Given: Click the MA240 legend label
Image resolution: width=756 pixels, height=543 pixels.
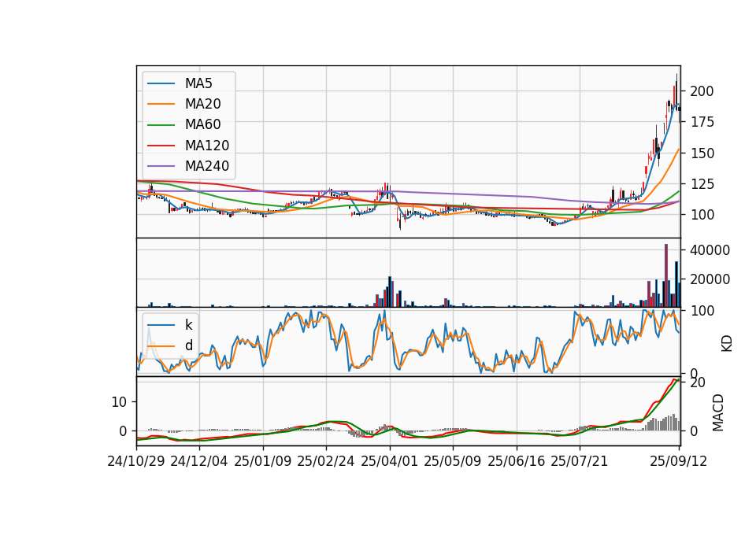Looking at the screenshot, I should (x=207, y=166).
